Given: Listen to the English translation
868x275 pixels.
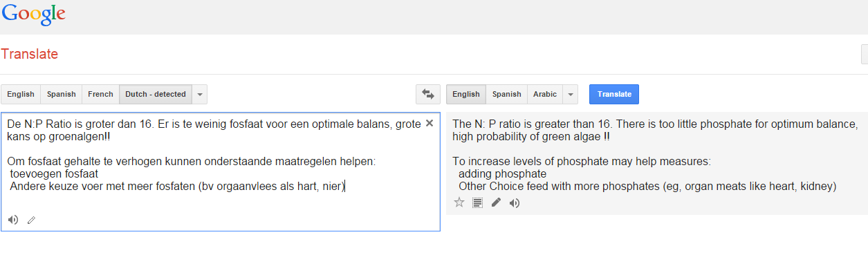Looking at the screenshot, I should pos(514,202).
